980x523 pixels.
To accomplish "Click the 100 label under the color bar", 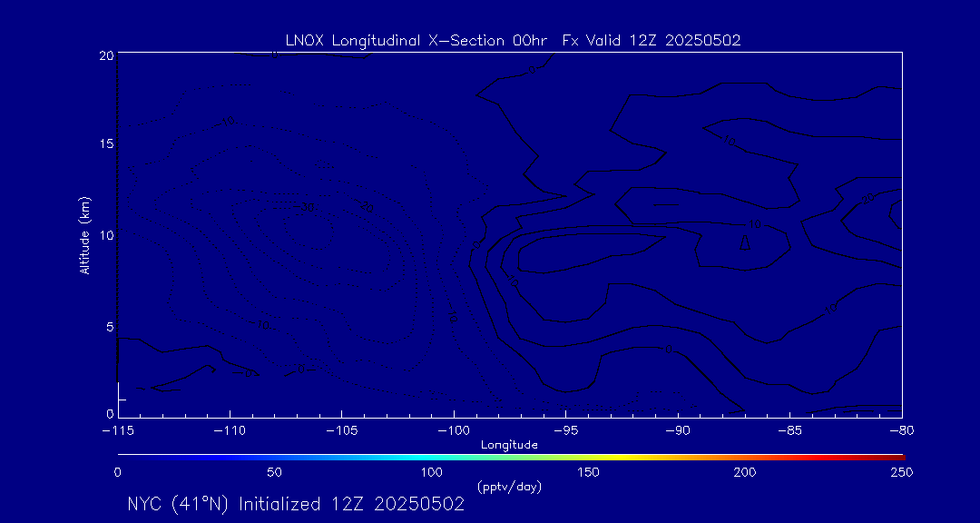I will click(x=431, y=472).
